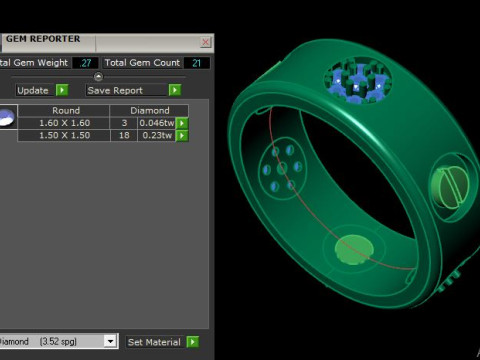Click the Total Gem Count label
This screenshot has height=360, width=480.
click(x=142, y=63)
